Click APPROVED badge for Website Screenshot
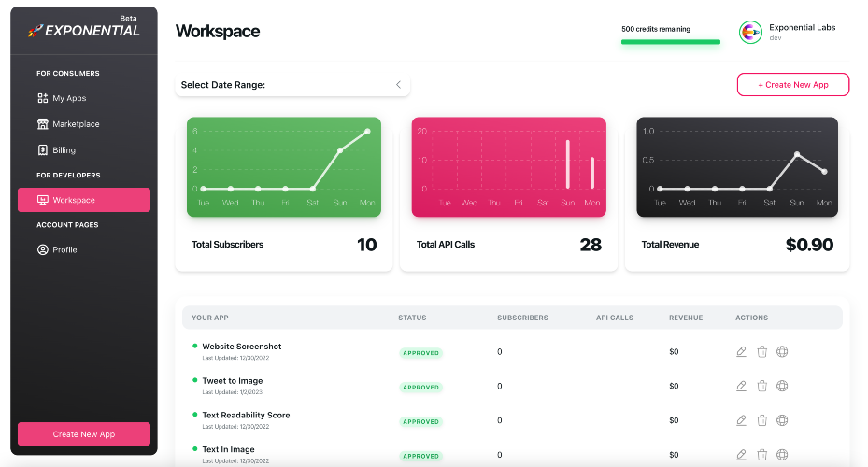This screenshot has height=467, width=868. pos(420,352)
